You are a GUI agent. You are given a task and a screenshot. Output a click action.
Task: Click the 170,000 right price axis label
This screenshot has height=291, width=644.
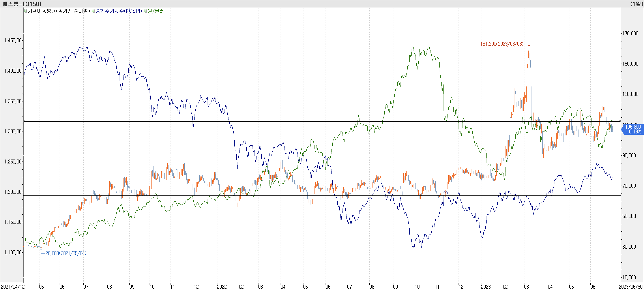(x=631, y=33)
